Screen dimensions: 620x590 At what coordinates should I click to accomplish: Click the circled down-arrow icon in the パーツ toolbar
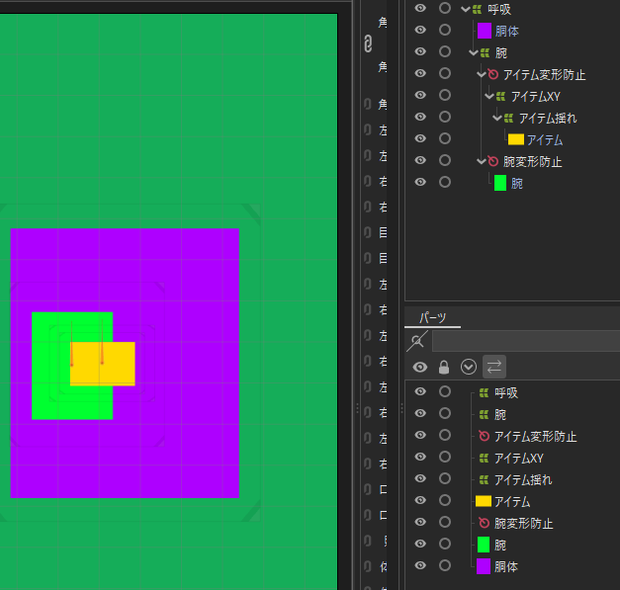(x=469, y=367)
